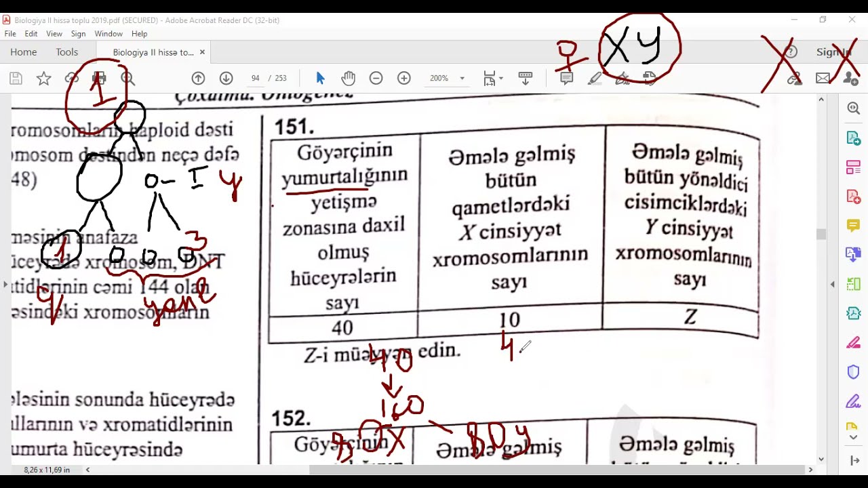This screenshot has height=488, width=868.
Task: Show more tools with the side pane down chevron
Action: coord(853,437)
